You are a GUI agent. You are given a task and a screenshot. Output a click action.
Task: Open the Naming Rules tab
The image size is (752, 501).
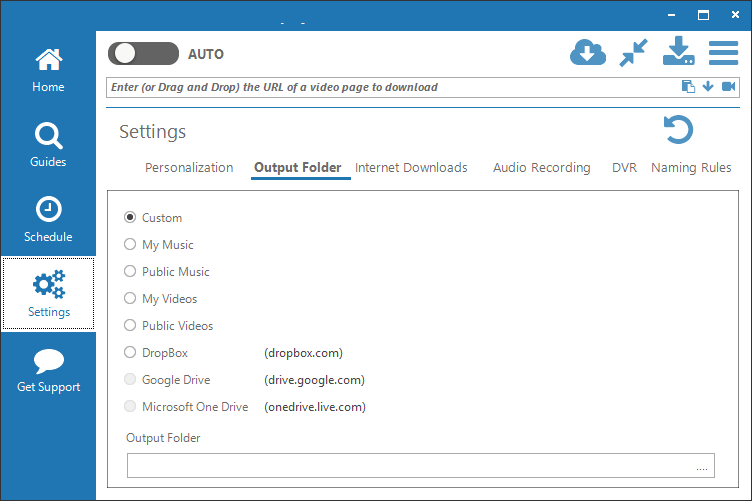[691, 167]
